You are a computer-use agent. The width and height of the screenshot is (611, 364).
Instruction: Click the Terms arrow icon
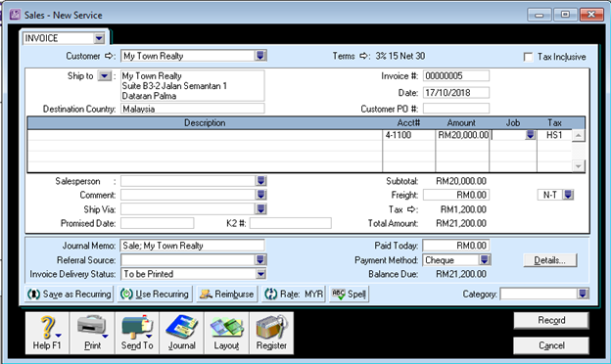coord(363,56)
